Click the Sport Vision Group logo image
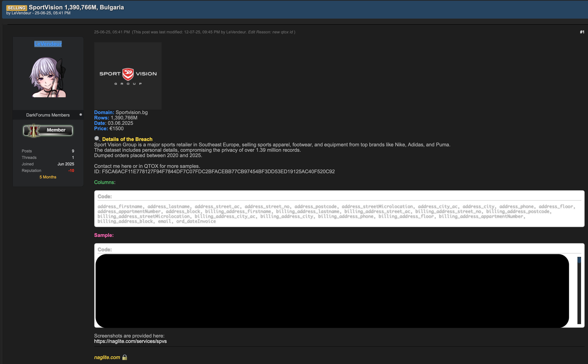Image resolution: width=588 pixels, height=364 pixels. [128, 76]
